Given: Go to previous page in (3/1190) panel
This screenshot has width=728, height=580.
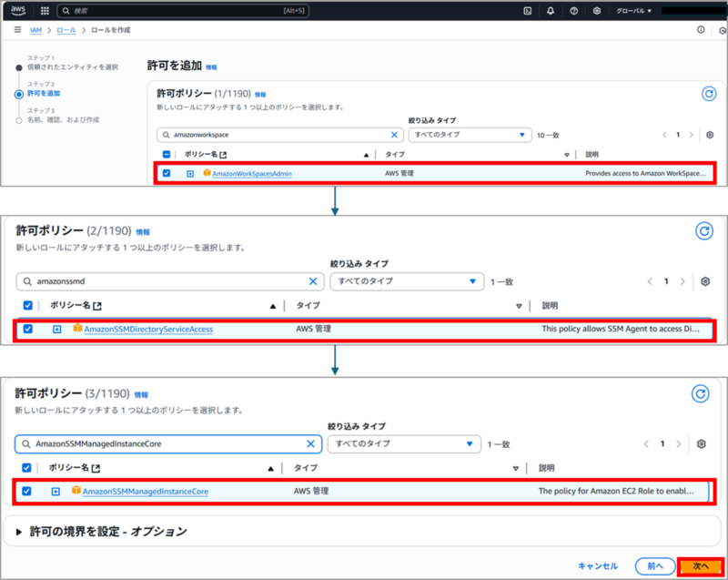Looking at the screenshot, I should 646,444.
